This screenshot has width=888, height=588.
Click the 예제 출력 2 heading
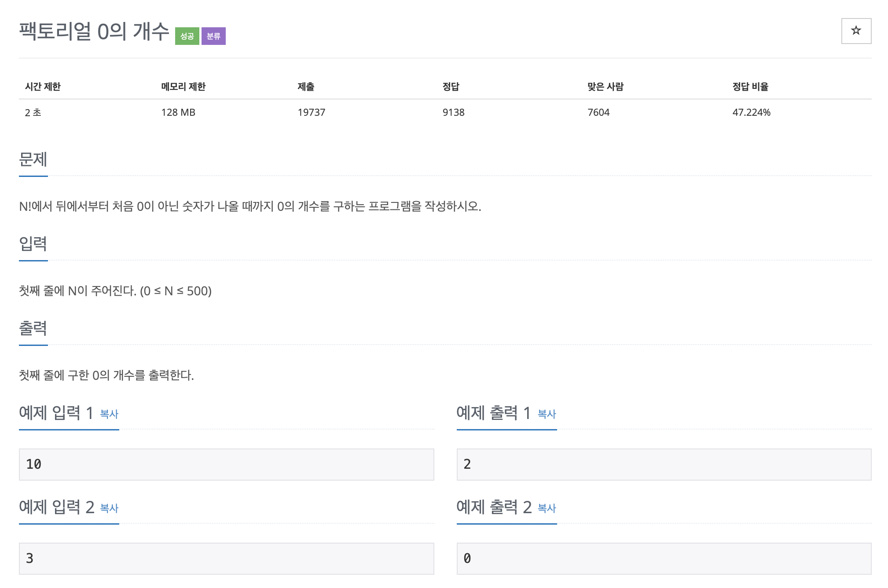[494, 507]
